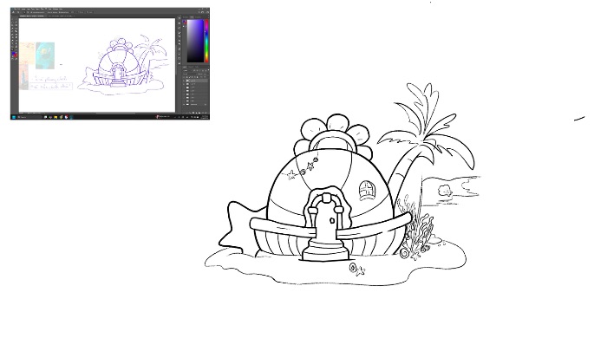Toggle visibility eye of the bottom Background layer

pos(184,105)
